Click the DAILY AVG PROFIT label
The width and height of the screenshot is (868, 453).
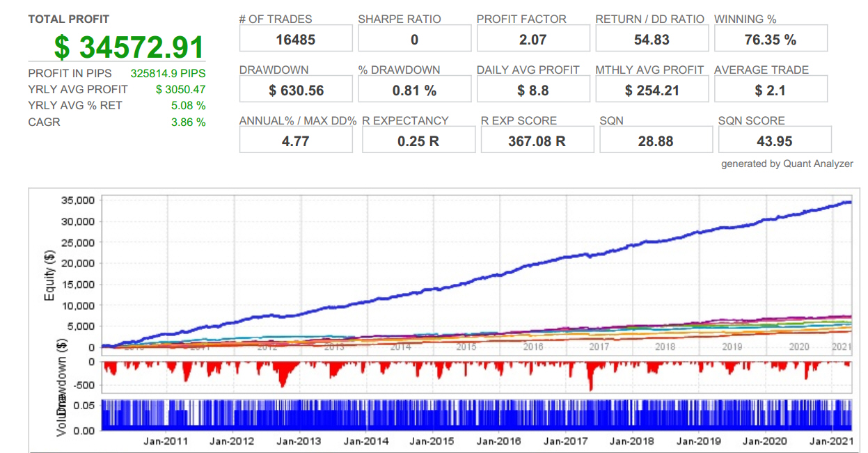tap(528, 70)
